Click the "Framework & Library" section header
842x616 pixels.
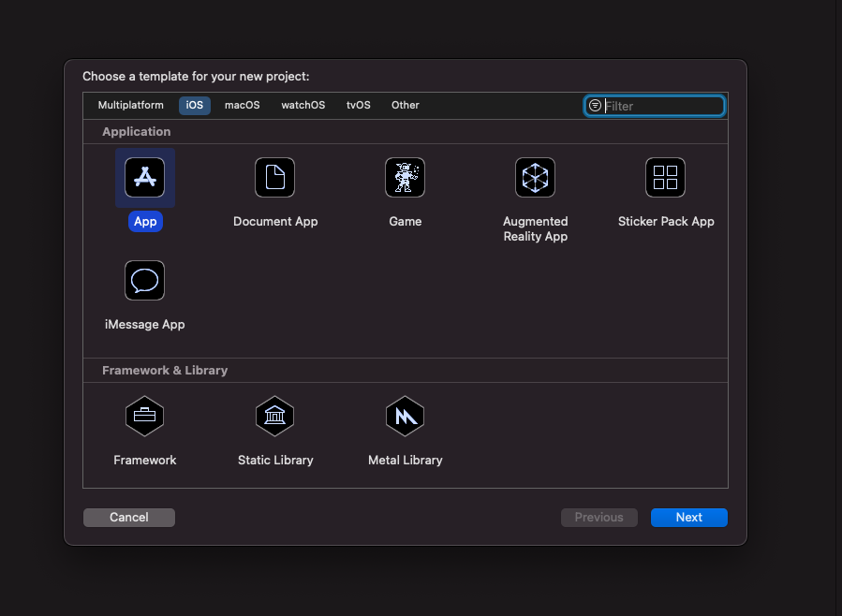[165, 370]
